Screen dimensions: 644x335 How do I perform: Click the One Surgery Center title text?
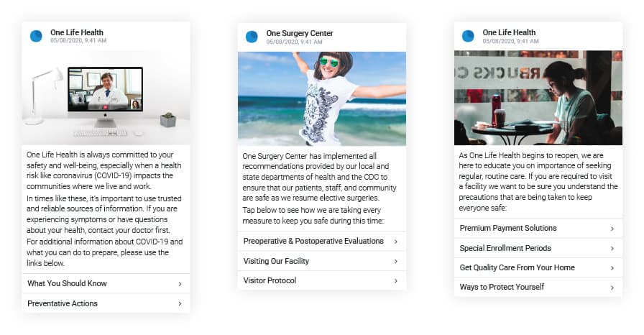[300, 33]
